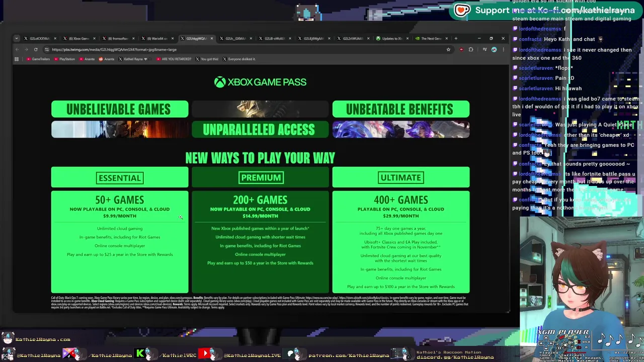Open the browser three-dot menu
Image resolution: width=644 pixels, height=362 pixels.
[x=503, y=49]
